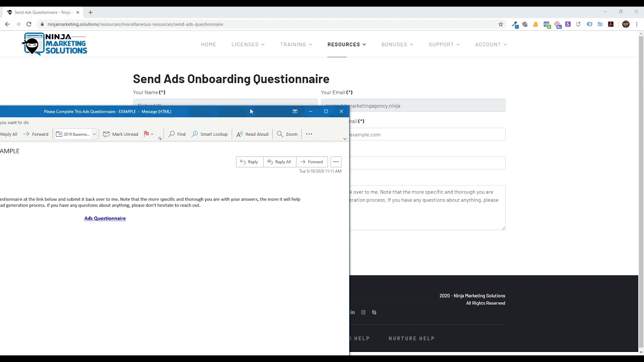
Task: Open the Skype footer icon
Action: pyautogui.click(x=374, y=312)
